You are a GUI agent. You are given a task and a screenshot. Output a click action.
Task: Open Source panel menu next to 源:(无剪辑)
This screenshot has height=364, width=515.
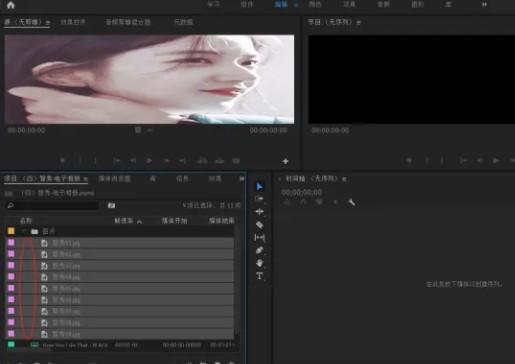click(48, 23)
